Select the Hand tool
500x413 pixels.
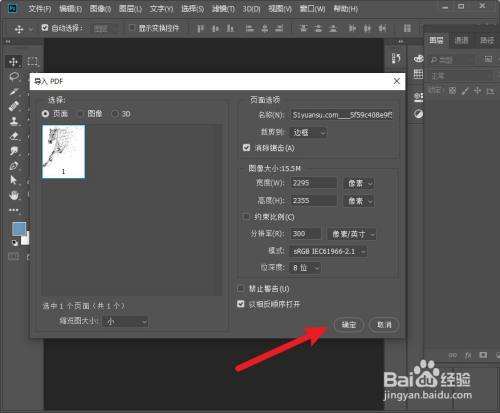[14, 195]
